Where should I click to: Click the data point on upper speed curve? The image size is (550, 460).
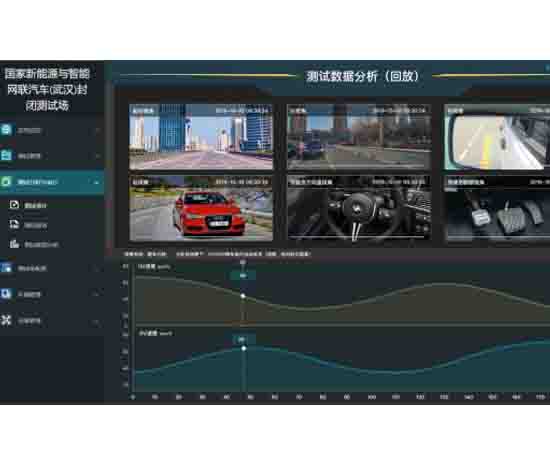tap(243, 296)
